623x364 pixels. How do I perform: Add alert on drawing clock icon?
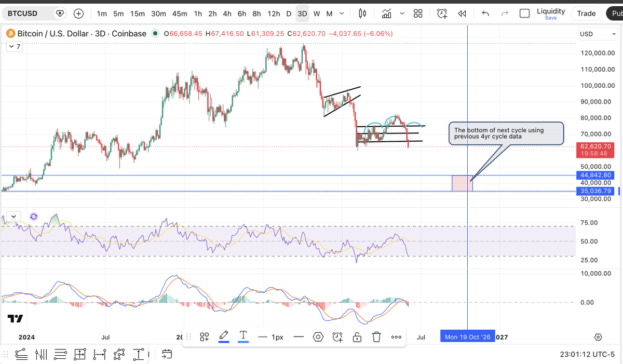coord(338,337)
